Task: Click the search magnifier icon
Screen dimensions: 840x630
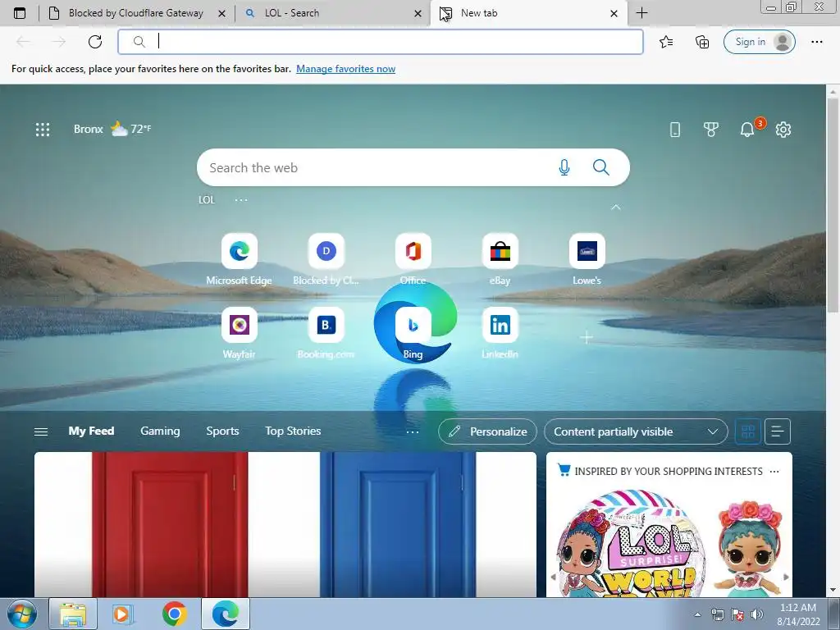Action: [601, 167]
